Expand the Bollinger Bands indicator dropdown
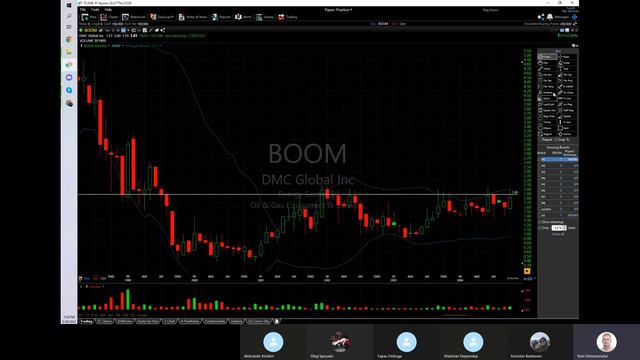The width and height of the screenshot is (640, 360). click(160, 46)
